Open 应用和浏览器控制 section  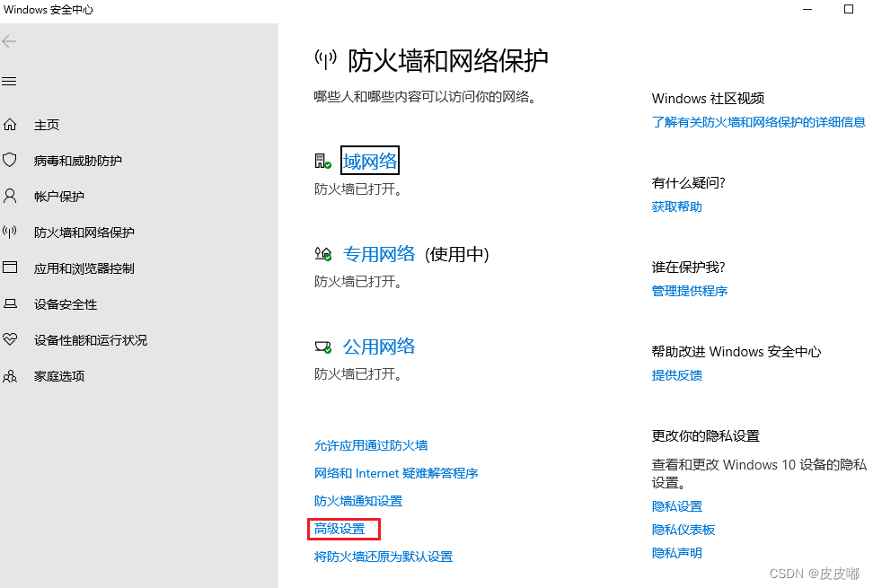84,268
